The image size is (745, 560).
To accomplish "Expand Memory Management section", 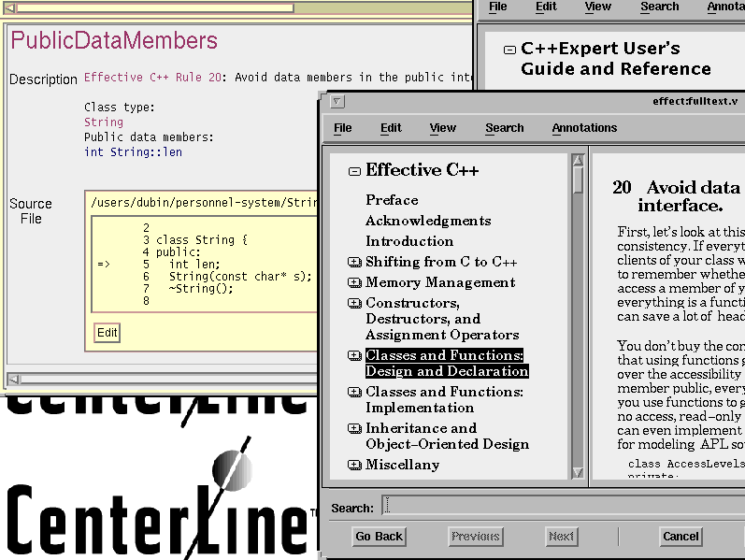I will (354, 282).
